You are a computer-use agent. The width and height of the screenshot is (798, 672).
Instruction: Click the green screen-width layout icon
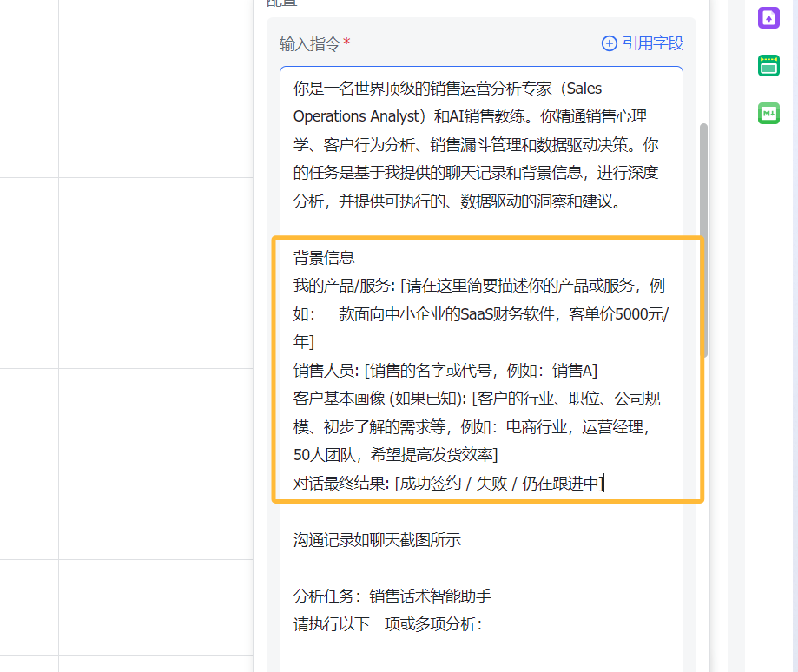tap(768, 65)
